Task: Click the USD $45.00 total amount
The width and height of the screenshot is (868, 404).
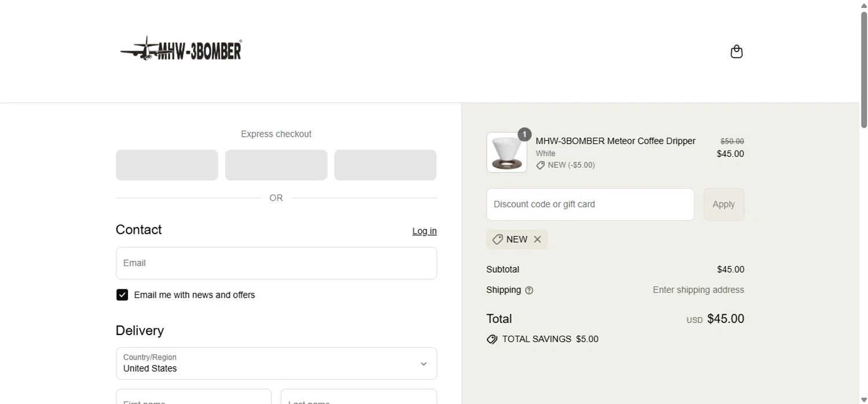Action: [x=715, y=319]
